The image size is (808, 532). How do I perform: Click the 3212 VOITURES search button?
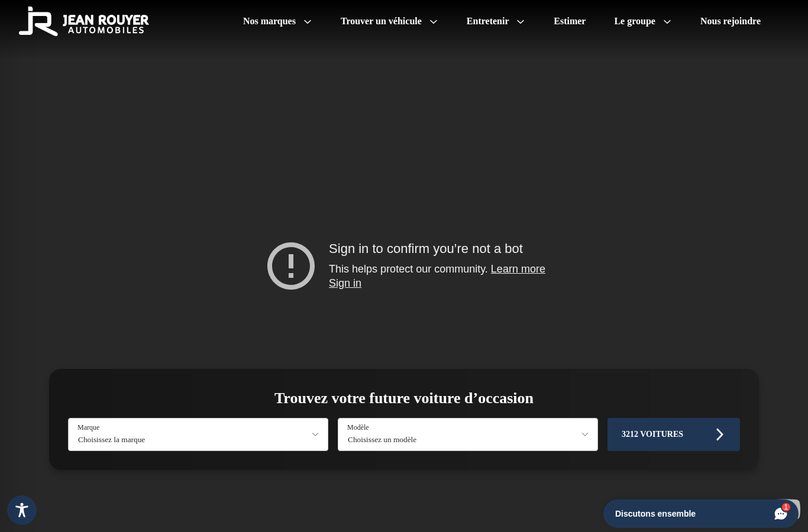tap(674, 434)
